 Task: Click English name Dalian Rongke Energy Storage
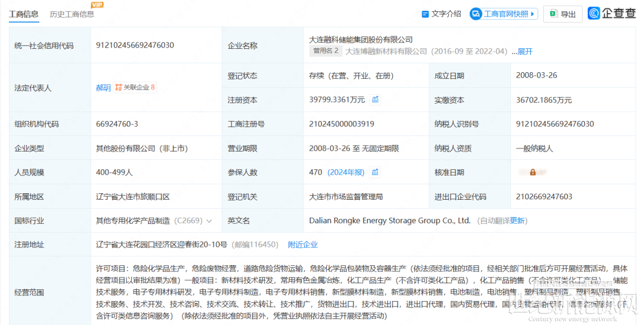click(390, 221)
